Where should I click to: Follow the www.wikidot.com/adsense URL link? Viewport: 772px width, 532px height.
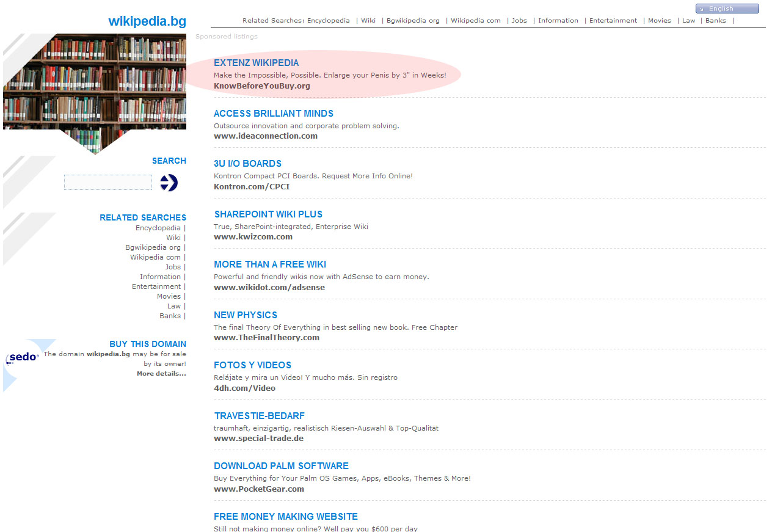269,287
